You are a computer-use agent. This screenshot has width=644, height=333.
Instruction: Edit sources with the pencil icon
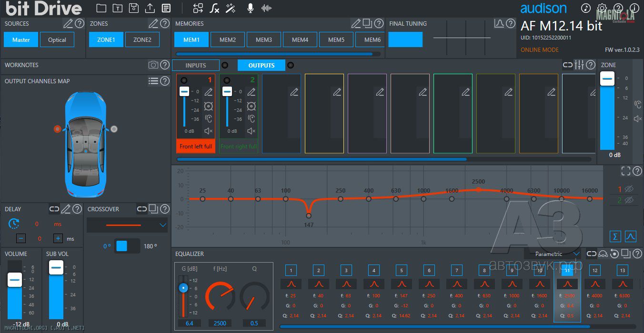tap(68, 23)
